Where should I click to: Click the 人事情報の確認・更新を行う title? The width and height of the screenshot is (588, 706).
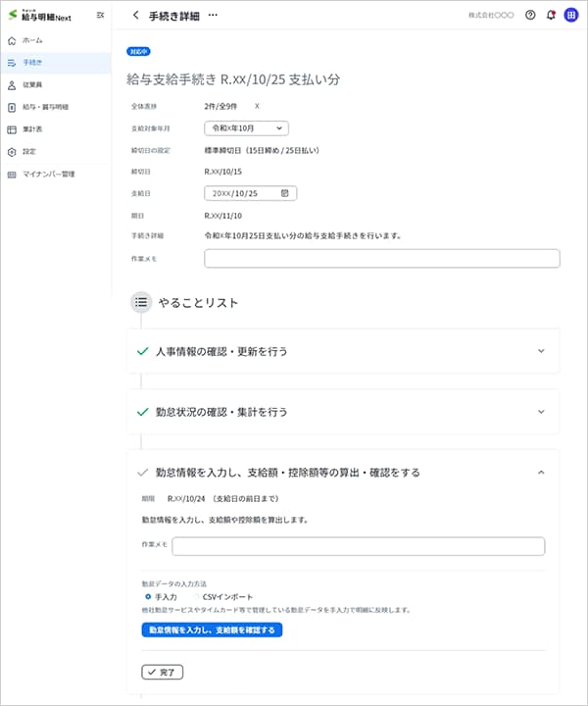pos(221,351)
